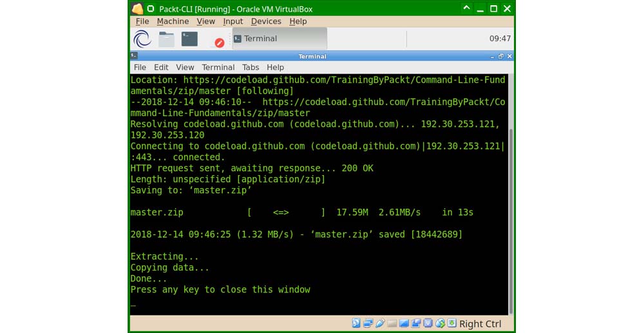This screenshot has height=333, width=644.
Task: Click the 17.59M download size value
Action: [352, 213]
